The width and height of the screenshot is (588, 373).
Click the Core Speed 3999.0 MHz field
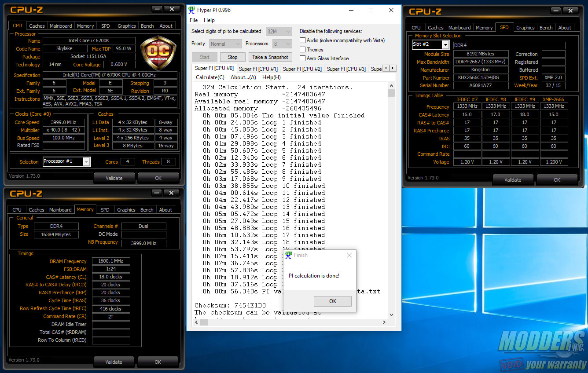64,123
